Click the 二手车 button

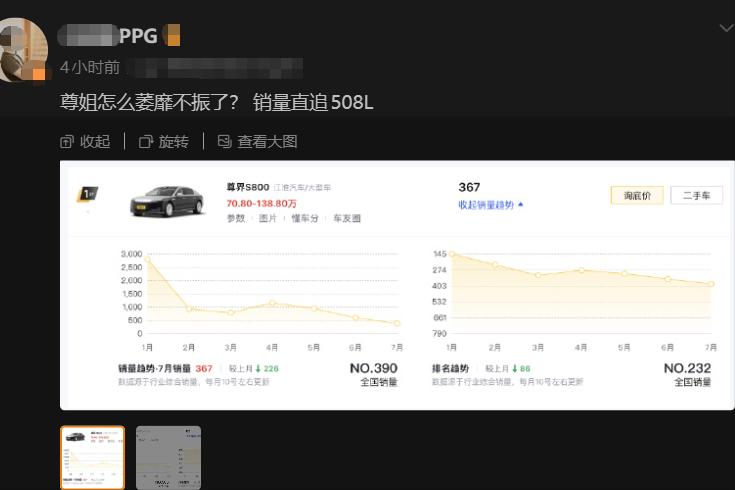(x=697, y=196)
